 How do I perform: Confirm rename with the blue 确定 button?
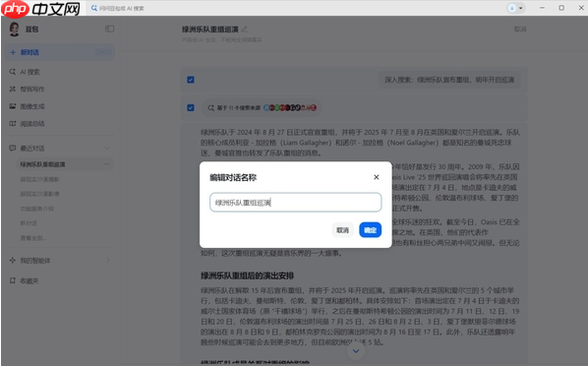(370, 230)
